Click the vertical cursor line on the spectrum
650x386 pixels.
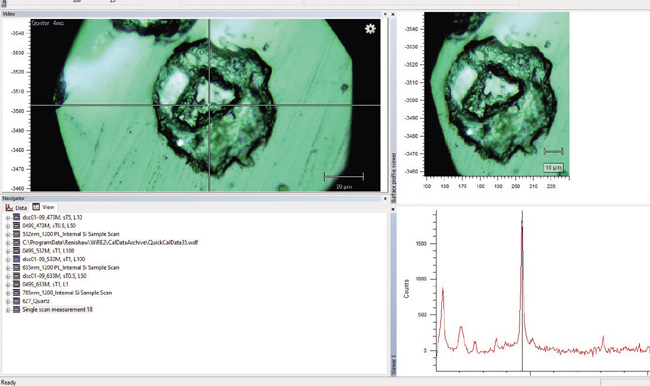(522, 290)
